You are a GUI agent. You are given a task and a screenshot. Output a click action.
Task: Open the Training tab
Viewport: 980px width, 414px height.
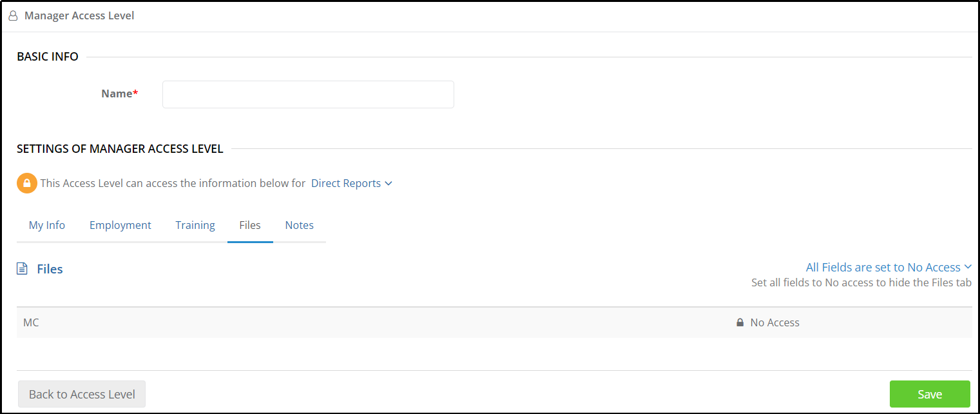pos(195,225)
